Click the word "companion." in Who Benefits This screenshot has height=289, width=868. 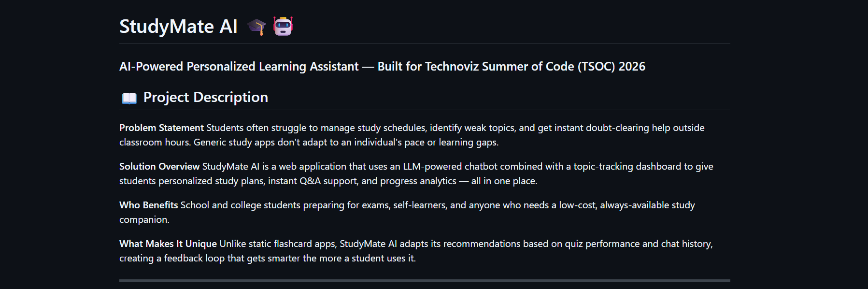[144, 219]
